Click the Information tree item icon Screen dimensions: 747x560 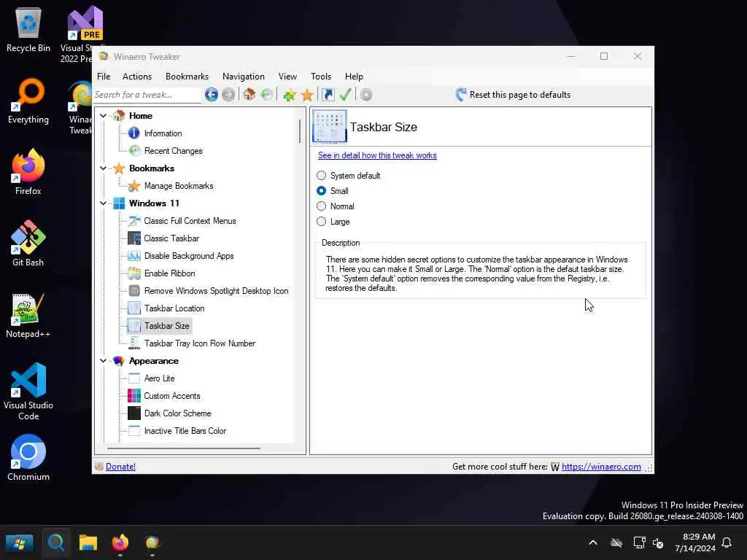(134, 133)
